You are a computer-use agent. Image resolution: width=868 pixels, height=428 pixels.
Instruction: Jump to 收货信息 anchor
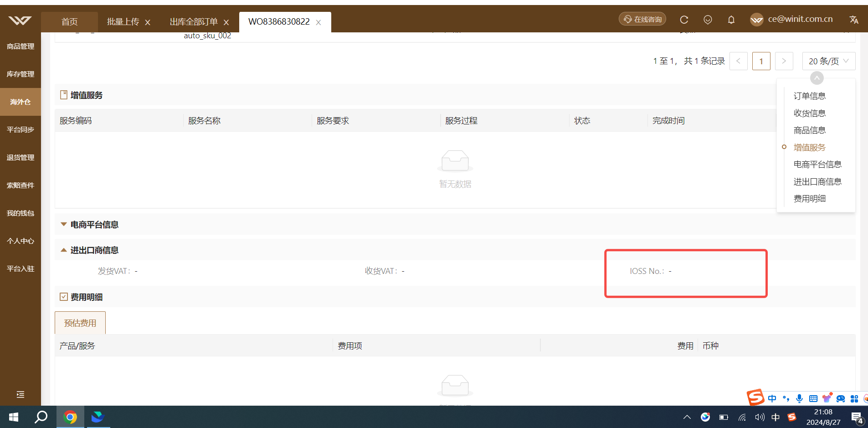point(810,113)
